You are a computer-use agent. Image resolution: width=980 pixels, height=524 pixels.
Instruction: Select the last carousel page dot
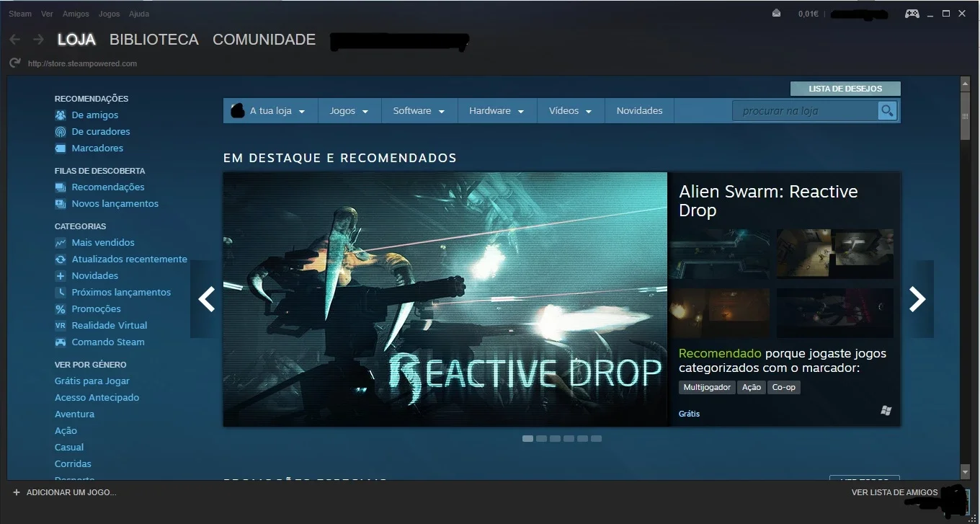[x=596, y=438]
